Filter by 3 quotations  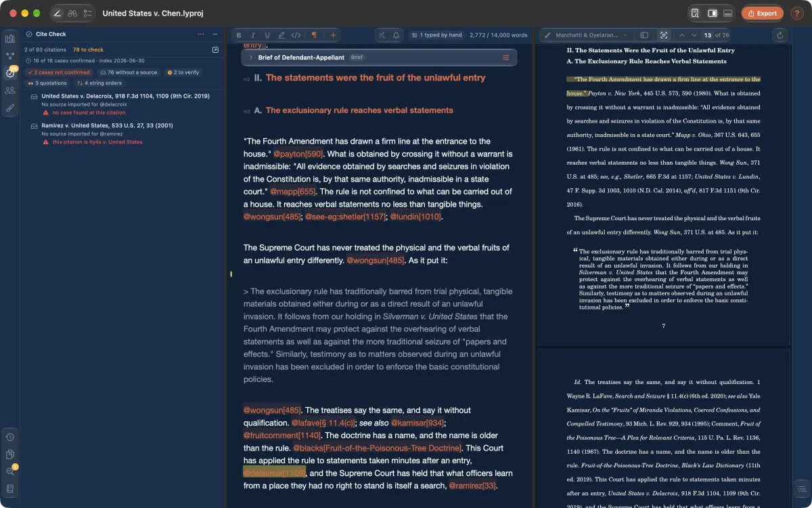pyautogui.click(x=47, y=83)
